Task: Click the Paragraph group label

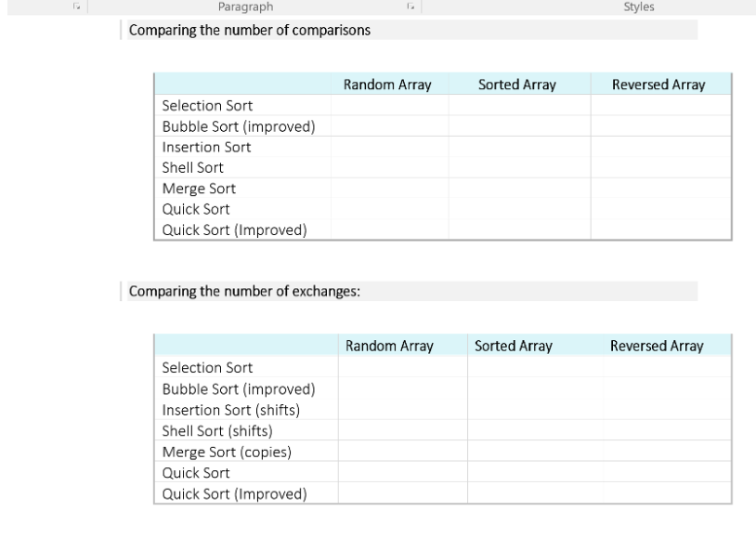Action: 245,7
